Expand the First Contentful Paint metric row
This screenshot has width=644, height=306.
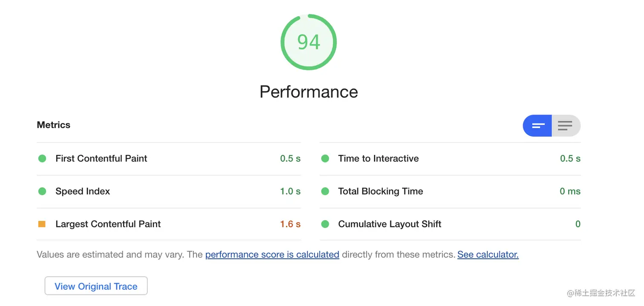[x=169, y=158]
